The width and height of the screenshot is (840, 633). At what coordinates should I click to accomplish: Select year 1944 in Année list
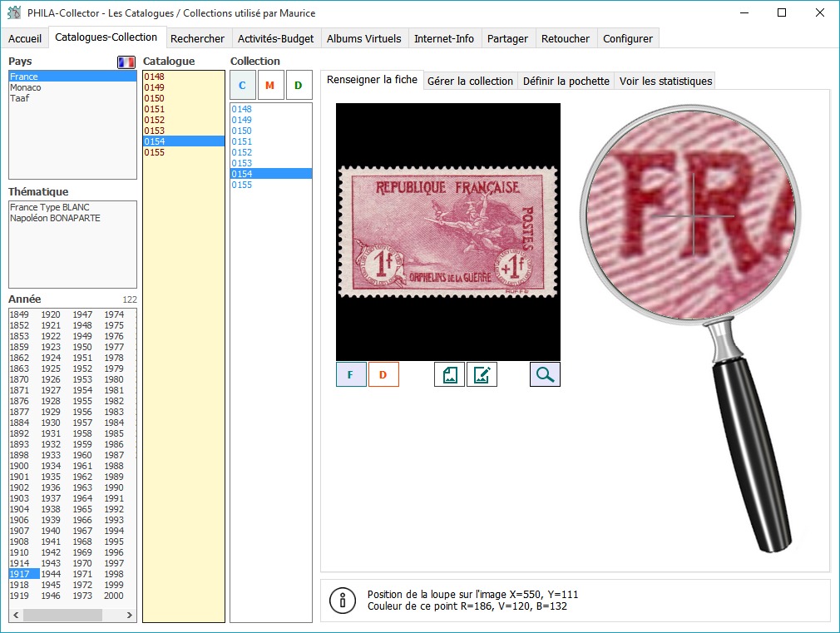pyautogui.click(x=51, y=574)
